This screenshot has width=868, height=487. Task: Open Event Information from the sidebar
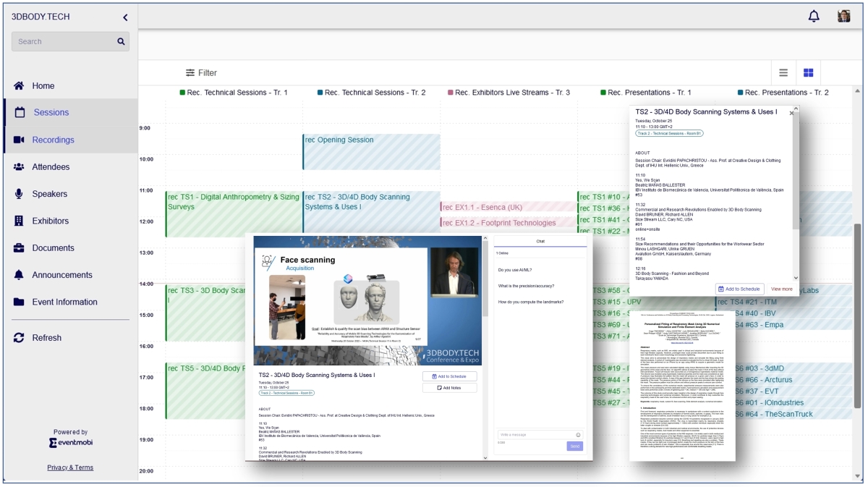(x=64, y=302)
